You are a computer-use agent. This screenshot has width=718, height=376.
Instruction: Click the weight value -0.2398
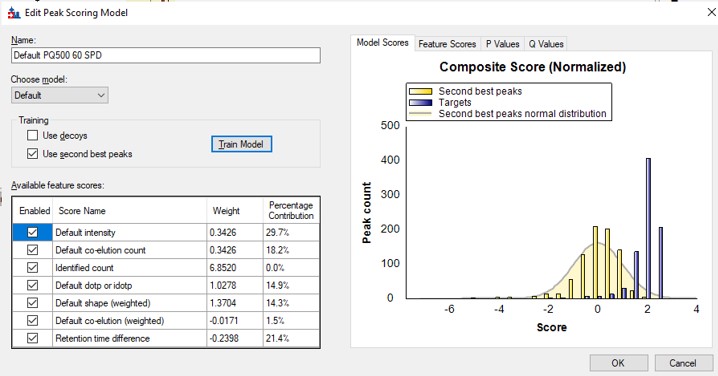point(235,338)
